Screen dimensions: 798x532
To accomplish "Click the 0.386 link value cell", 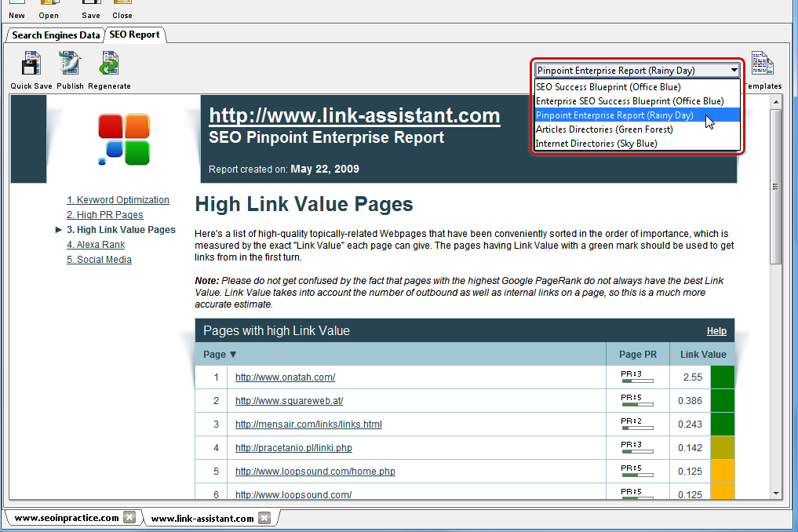I will (690, 401).
